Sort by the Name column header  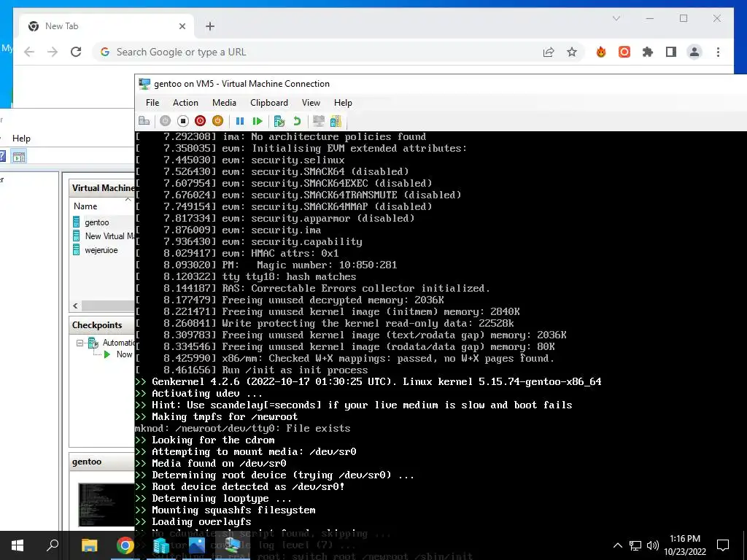85,206
